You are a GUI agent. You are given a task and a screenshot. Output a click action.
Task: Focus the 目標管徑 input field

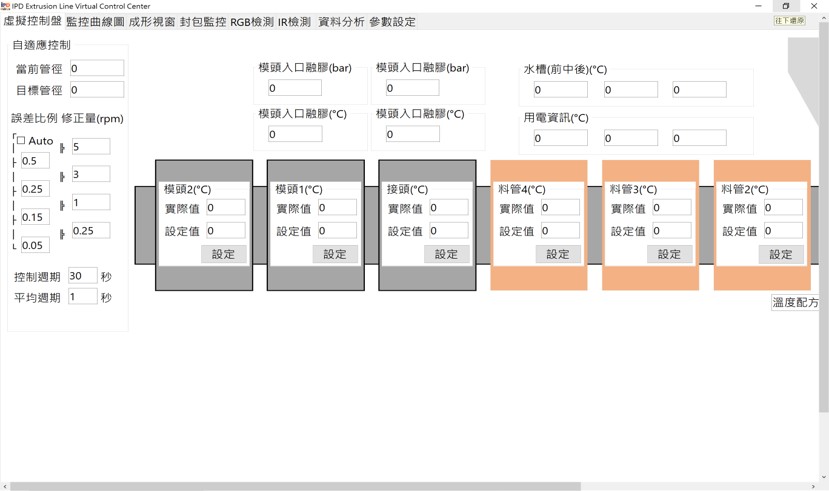pos(97,90)
